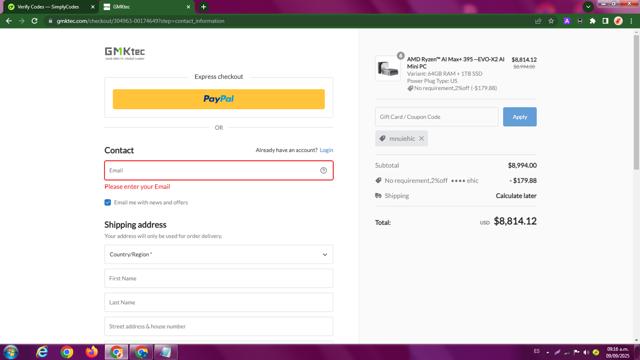Screen dimensions: 640x360
Task: Click the help icon inside Email field
Action: click(323, 170)
